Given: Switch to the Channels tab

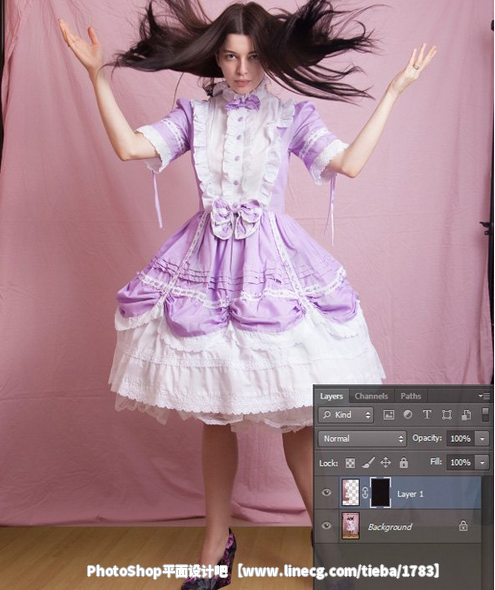Looking at the screenshot, I should pos(371,396).
